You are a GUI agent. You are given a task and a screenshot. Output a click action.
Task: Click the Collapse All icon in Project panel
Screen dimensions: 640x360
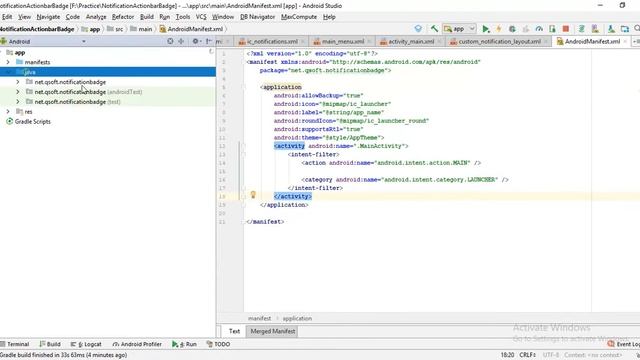click(181, 41)
